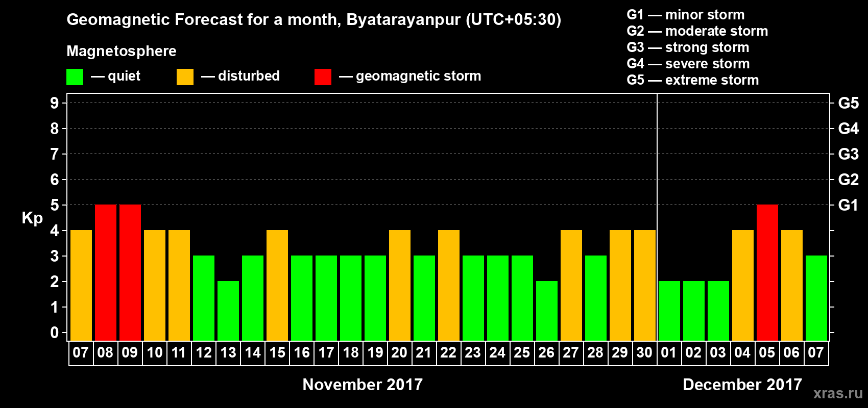
Task: Click the red bar for November 09
Action: 130,273
